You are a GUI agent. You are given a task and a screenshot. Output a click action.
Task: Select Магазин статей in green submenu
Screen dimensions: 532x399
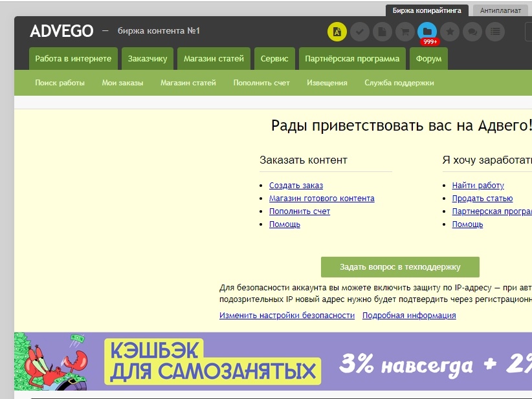188,83
